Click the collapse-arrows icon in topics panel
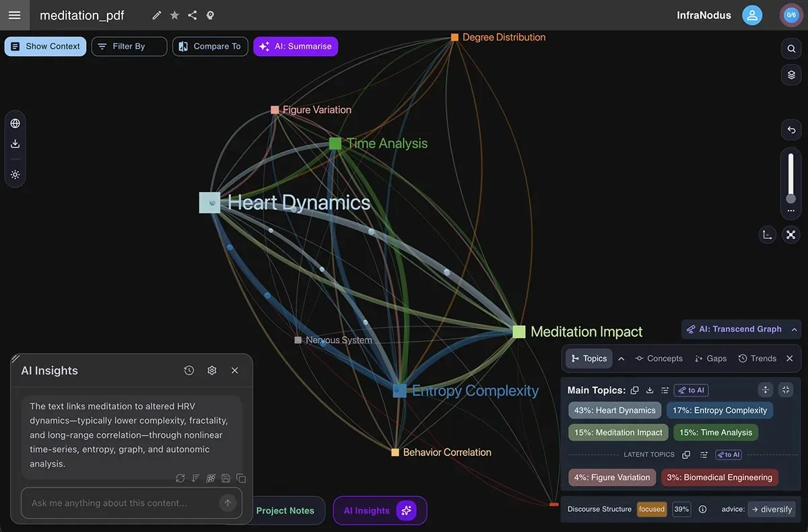This screenshot has width=808, height=532. pos(786,390)
